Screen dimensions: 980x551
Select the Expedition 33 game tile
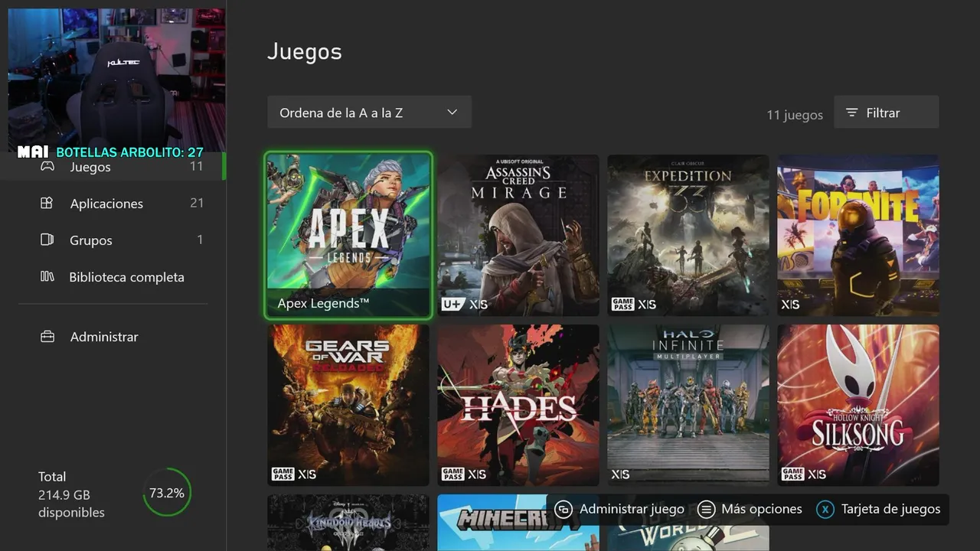coord(688,235)
